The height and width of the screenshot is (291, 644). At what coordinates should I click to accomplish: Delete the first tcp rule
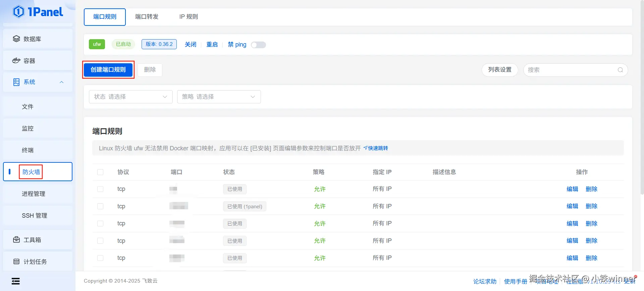click(x=592, y=189)
